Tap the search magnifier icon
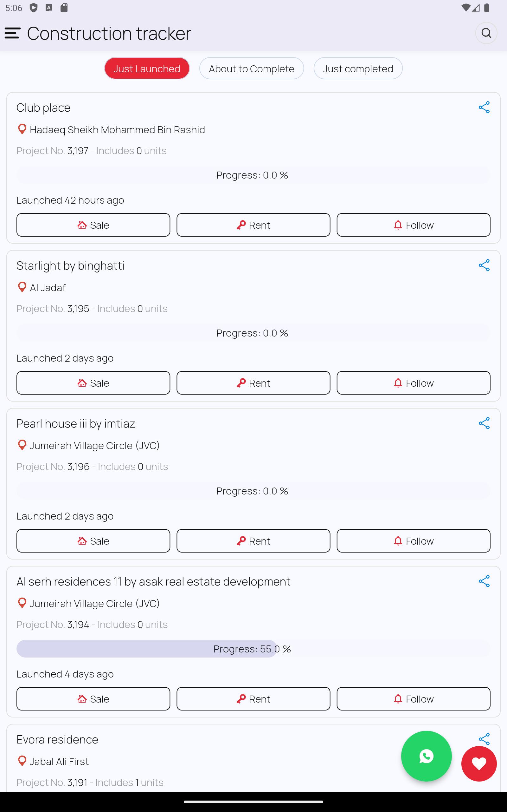Image resolution: width=507 pixels, height=812 pixels. click(486, 33)
